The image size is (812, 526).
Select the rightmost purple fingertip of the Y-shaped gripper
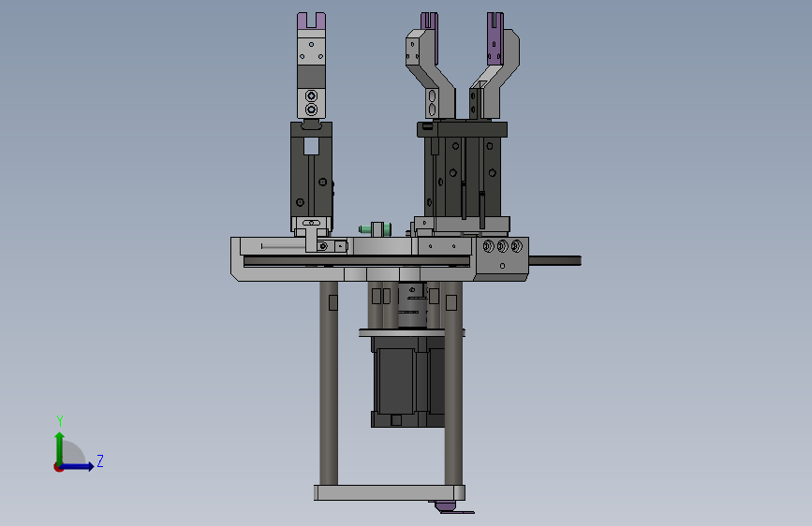(495, 38)
